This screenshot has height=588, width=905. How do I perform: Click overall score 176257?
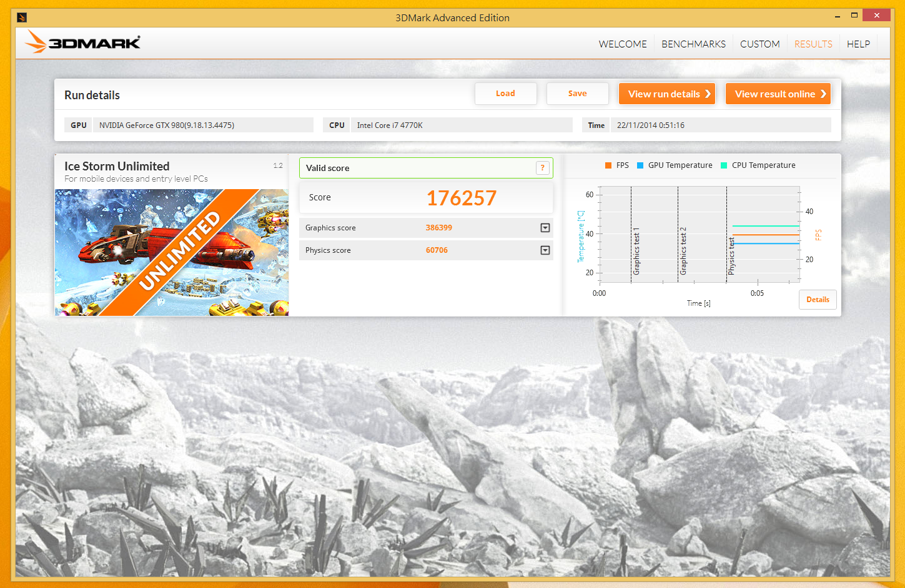coord(462,198)
